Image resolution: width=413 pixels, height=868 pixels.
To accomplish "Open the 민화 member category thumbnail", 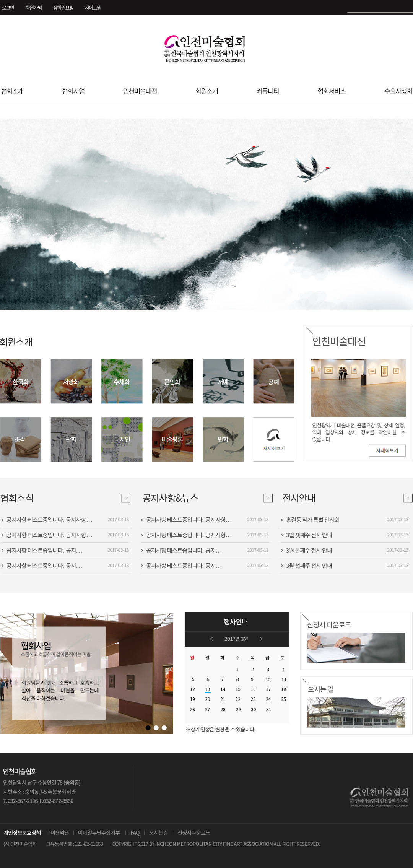I will click(223, 439).
